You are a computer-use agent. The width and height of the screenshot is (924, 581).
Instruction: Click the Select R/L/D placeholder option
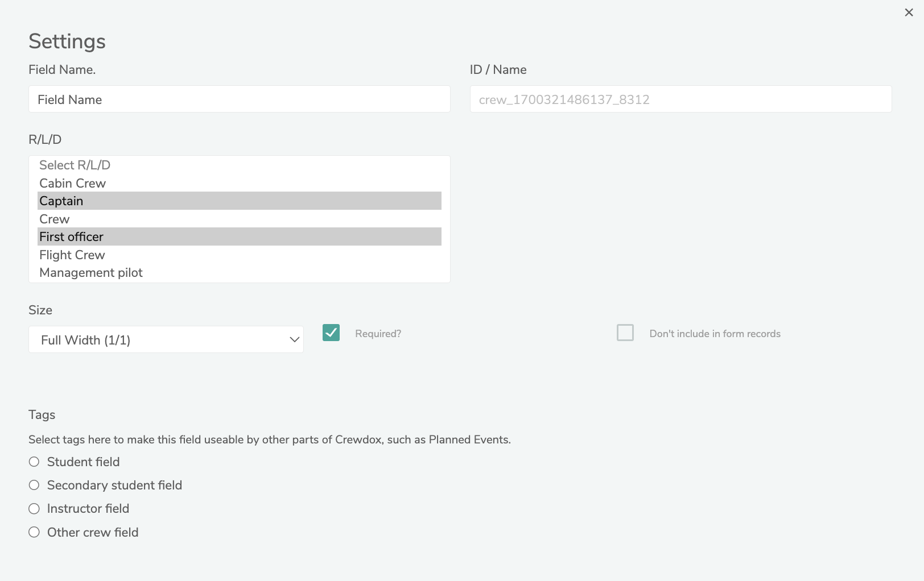point(75,165)
